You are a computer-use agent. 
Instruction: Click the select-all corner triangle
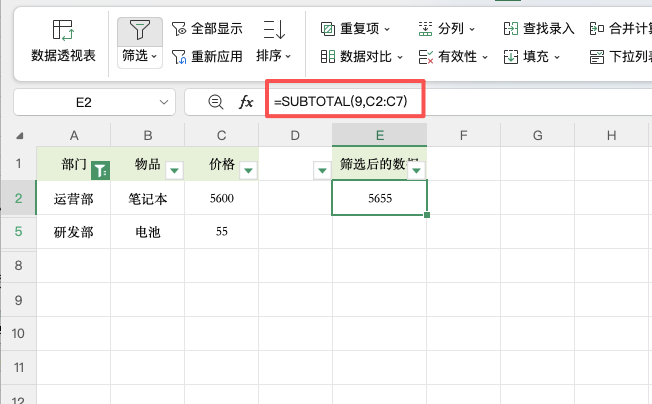(19, 135)
